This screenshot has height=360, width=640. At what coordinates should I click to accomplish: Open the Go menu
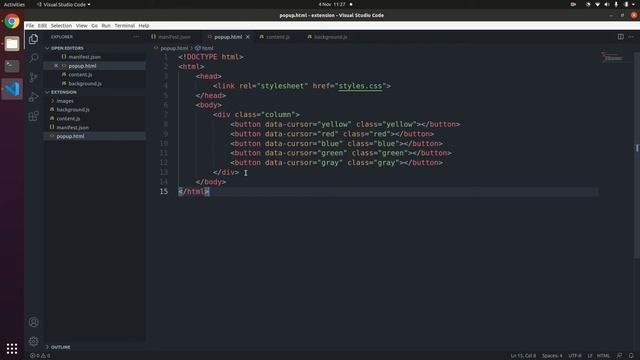[94, 25]
